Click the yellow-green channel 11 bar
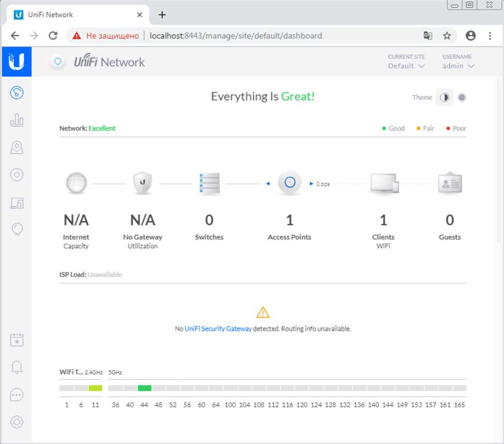504x444 pixels. pos(95,388)
